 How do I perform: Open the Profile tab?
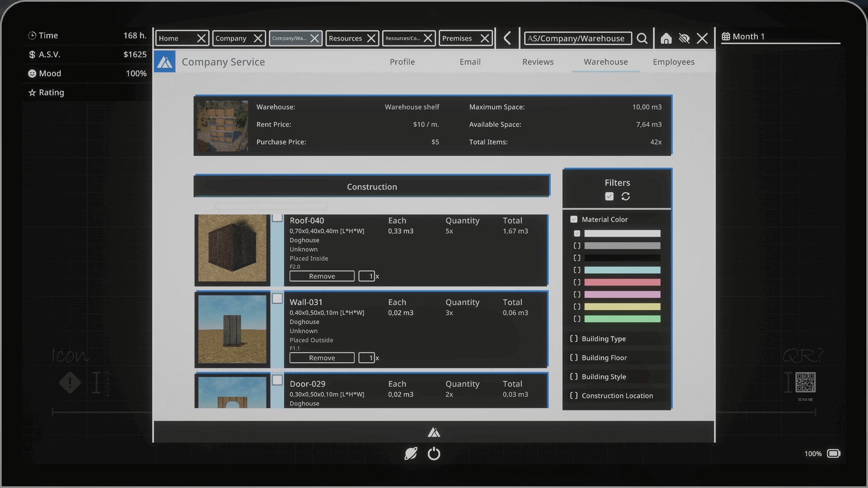click(x=402, y=62)
